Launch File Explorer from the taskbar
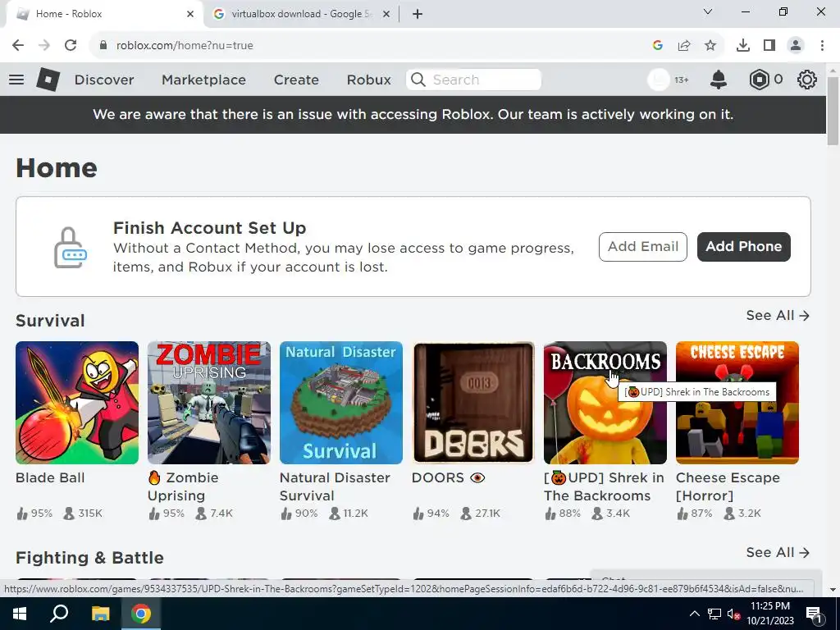The height and width of the screenshot is (630, 840). click(100, 614)
